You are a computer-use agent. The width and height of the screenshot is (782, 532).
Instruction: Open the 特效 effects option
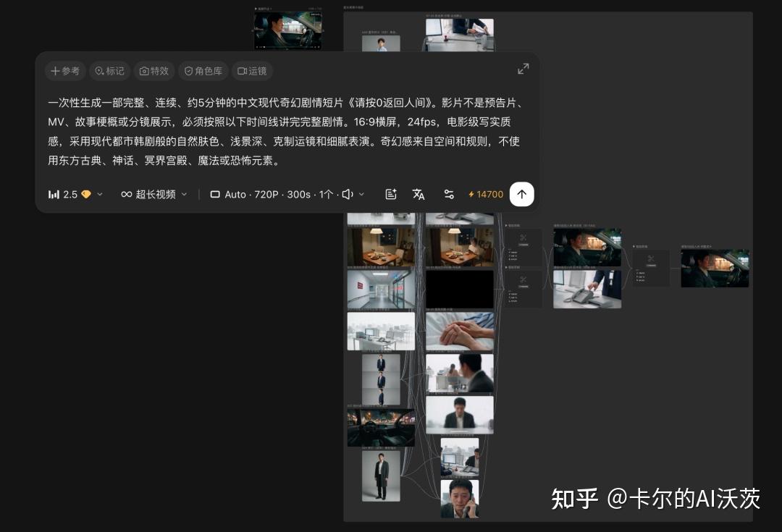(x=154, y=71)
